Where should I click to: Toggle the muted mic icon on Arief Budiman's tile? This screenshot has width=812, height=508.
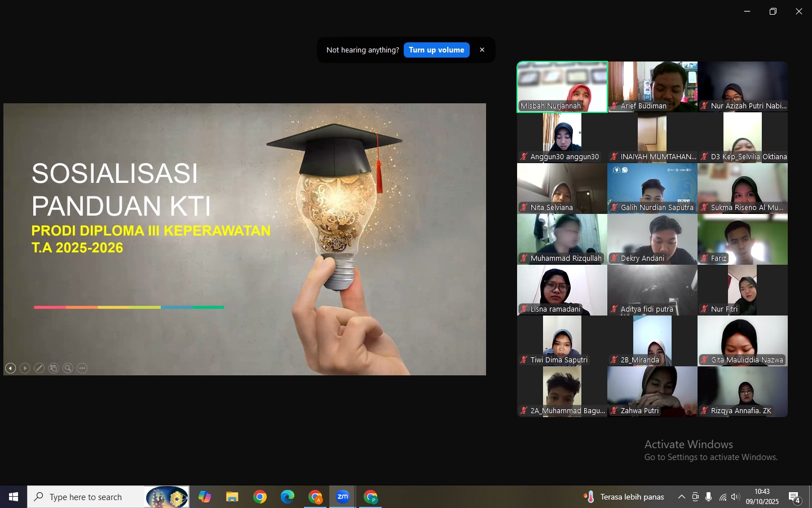point(615,106)
